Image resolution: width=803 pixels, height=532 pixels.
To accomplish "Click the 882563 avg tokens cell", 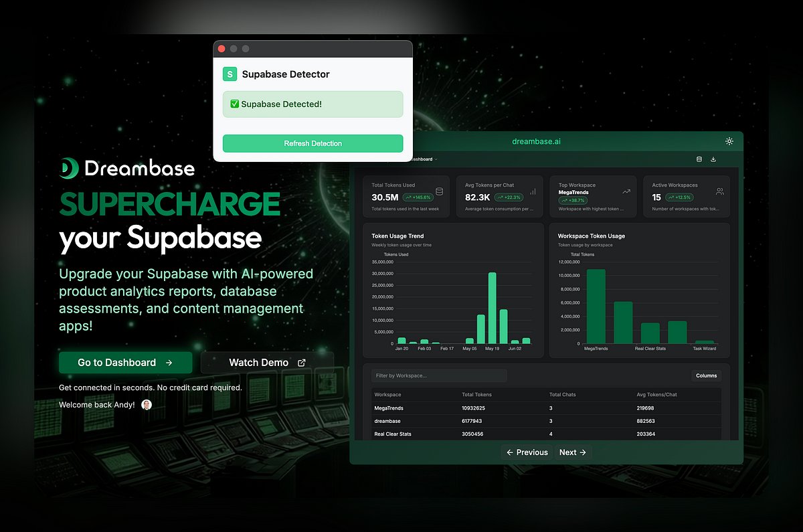I will pyautogui.click(x=646, y=421).
